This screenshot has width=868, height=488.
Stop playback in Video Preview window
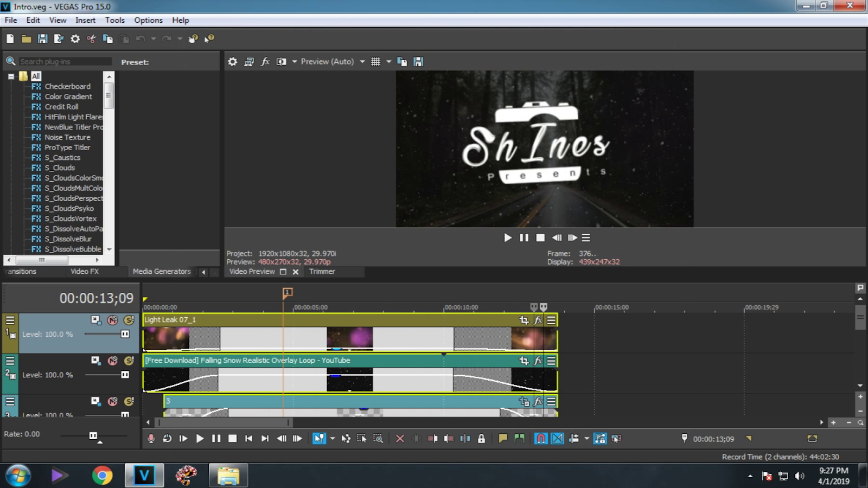540,237
